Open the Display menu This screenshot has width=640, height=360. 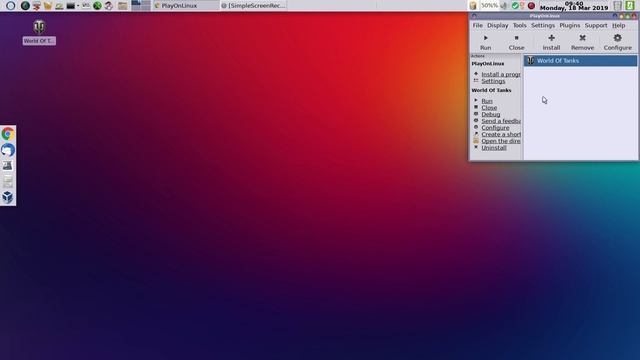click(498, 25)
